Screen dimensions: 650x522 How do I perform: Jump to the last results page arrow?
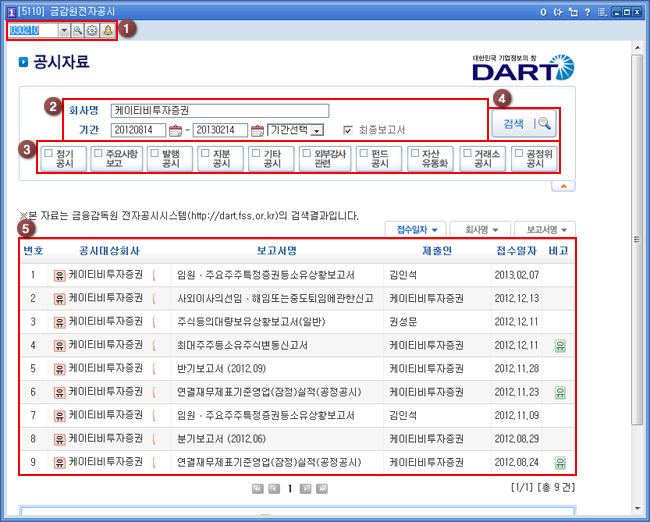322,489
